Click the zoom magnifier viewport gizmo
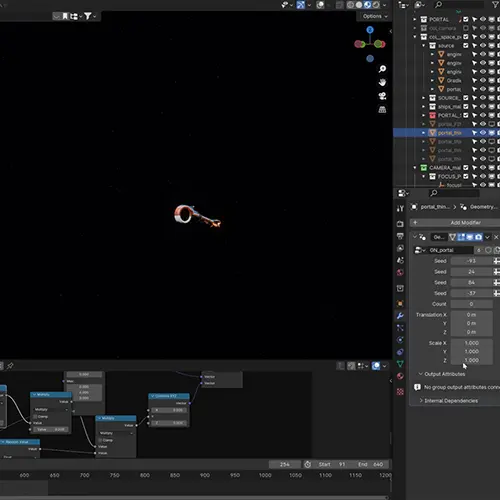 click(382, 69)
